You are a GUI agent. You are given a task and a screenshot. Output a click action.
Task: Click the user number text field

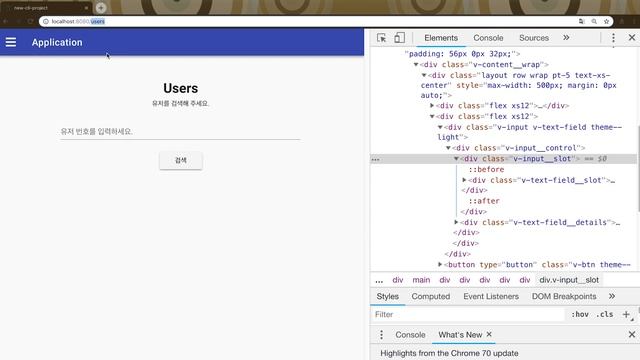(x=180, y=131)
